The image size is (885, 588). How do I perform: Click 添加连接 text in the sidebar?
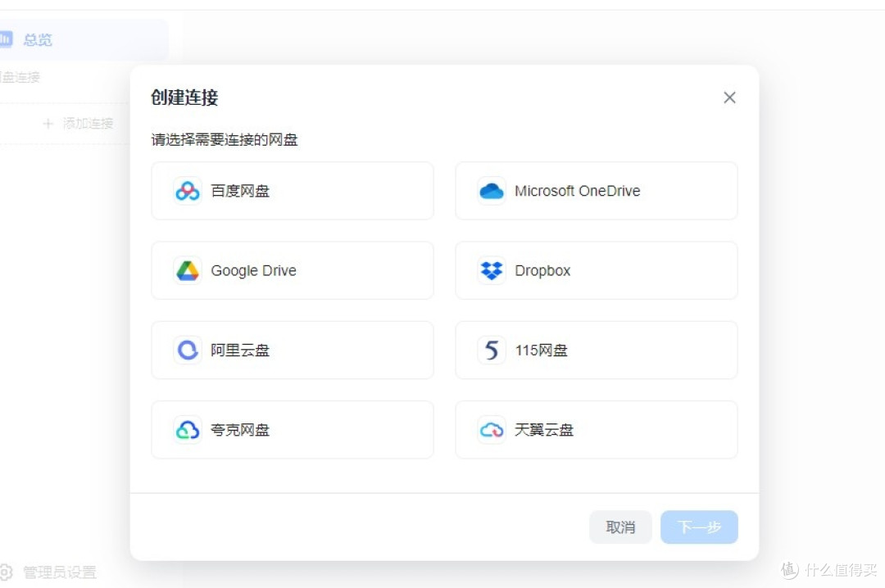(x=88, y=123)
